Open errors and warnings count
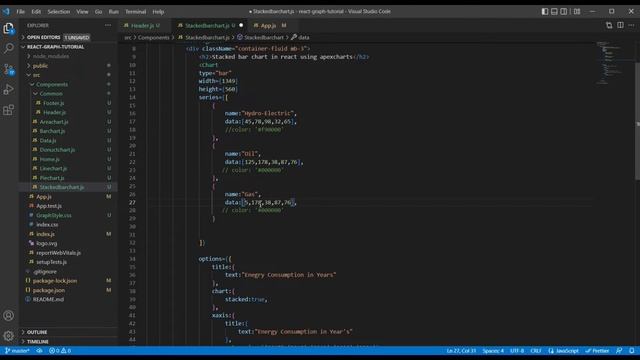This screenshot has height=360, width=640. pos(60,351)
